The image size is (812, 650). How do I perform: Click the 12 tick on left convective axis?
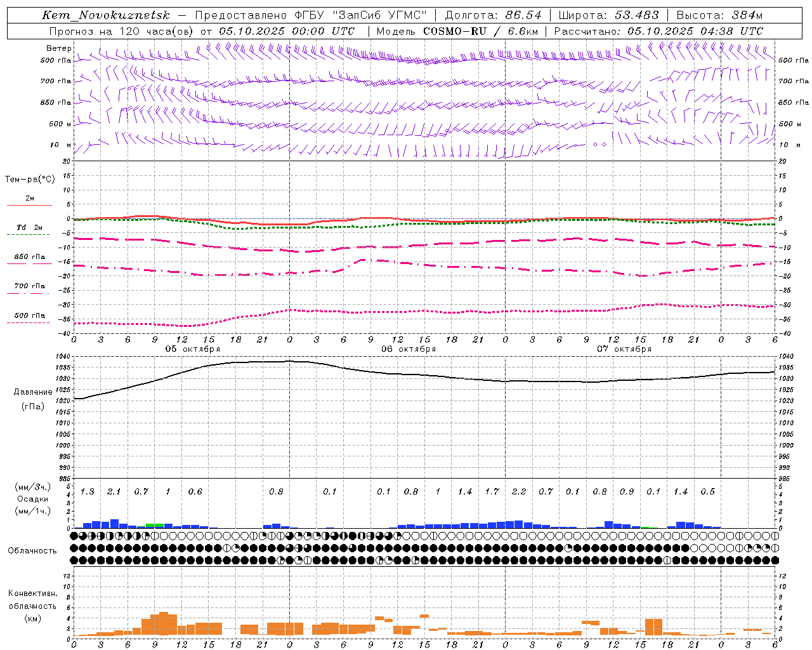(67, 576)
